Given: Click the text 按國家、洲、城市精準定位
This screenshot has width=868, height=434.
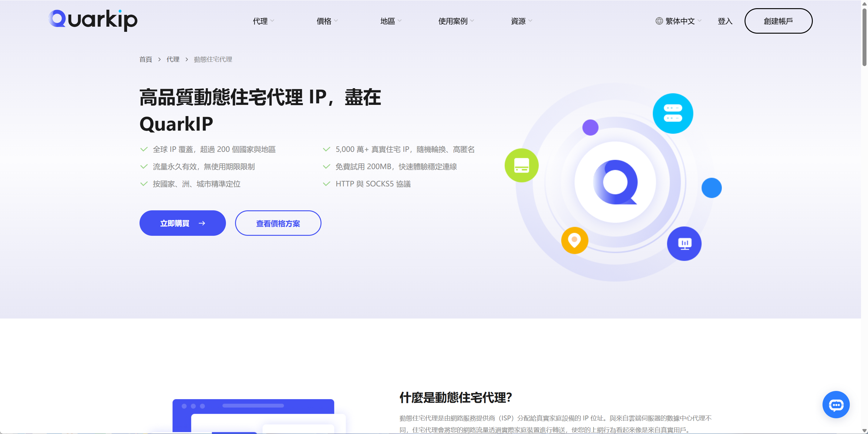Looking at the screenshot, I should (x=197, y=184).
